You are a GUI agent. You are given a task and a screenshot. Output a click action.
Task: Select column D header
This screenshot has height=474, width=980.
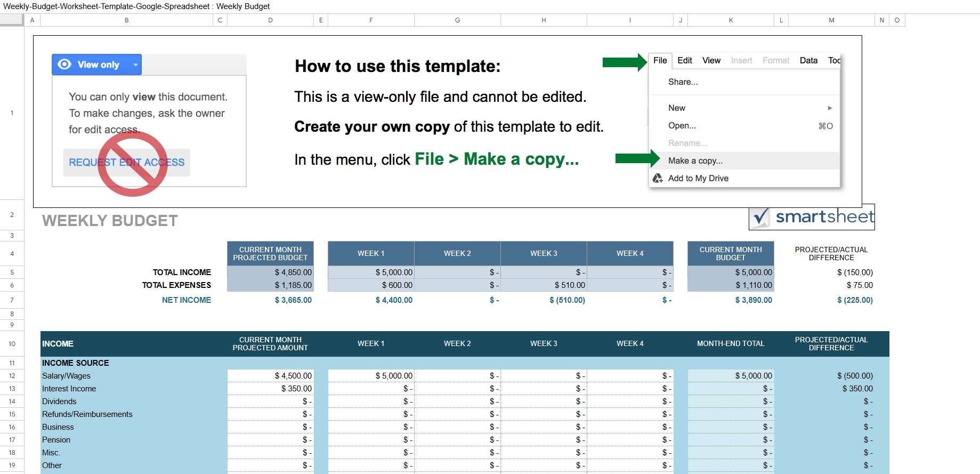click(270, 20)
